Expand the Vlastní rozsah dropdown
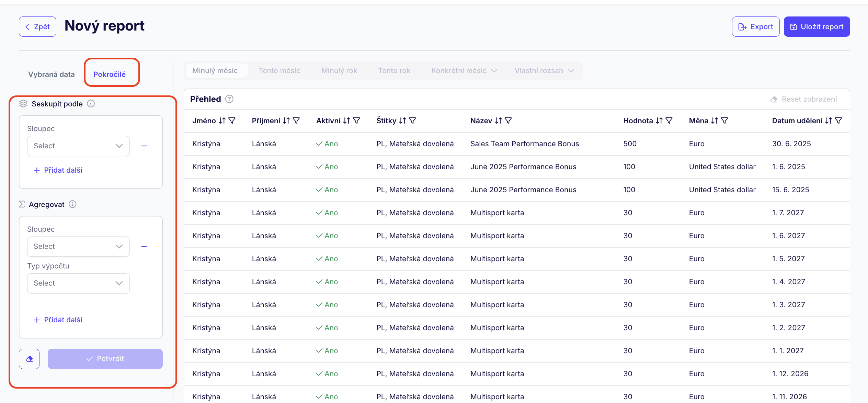Screen dimensions: 868x403 coord(544,71)
